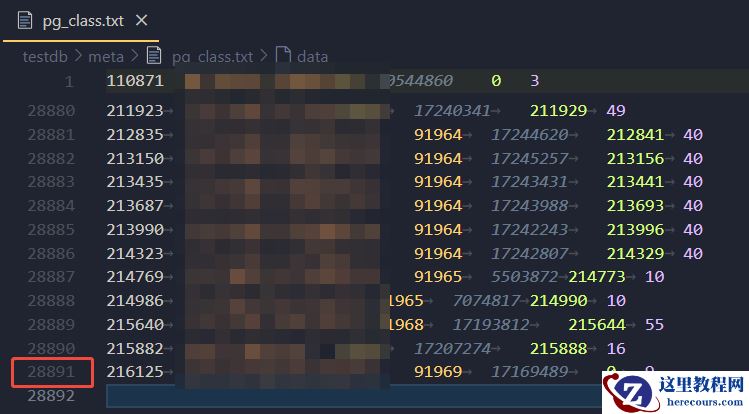Click line number 28890
This screenshot has height=414, width=749.
[51, 349]
